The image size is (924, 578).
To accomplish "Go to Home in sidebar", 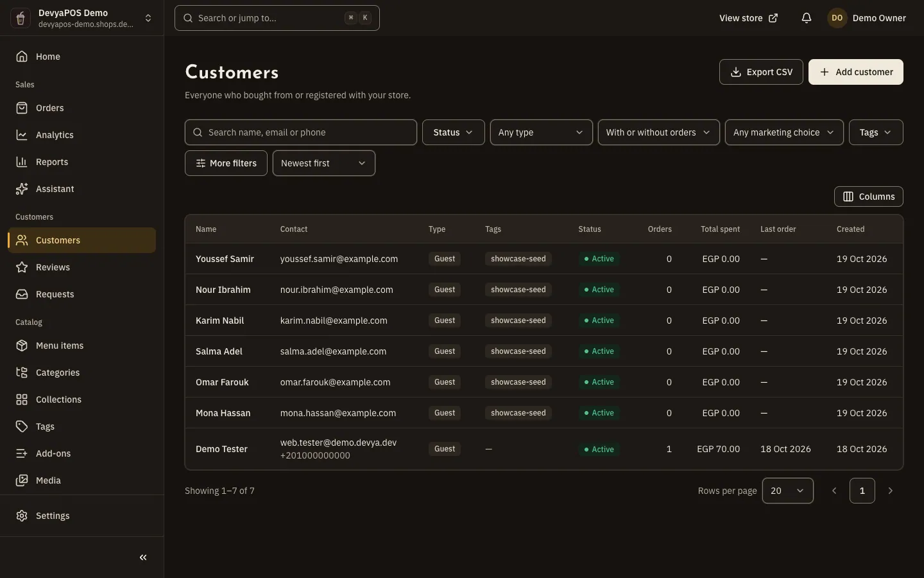I will [x=81, y=57].
